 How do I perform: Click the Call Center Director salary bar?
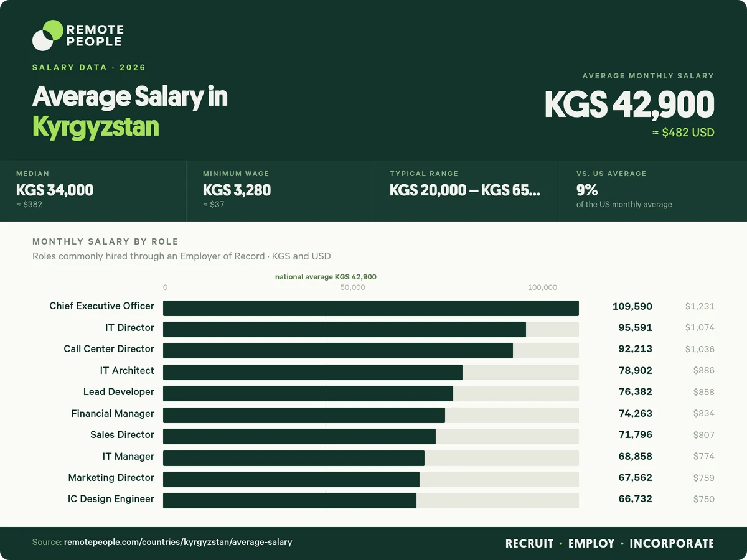click(338, 350)
